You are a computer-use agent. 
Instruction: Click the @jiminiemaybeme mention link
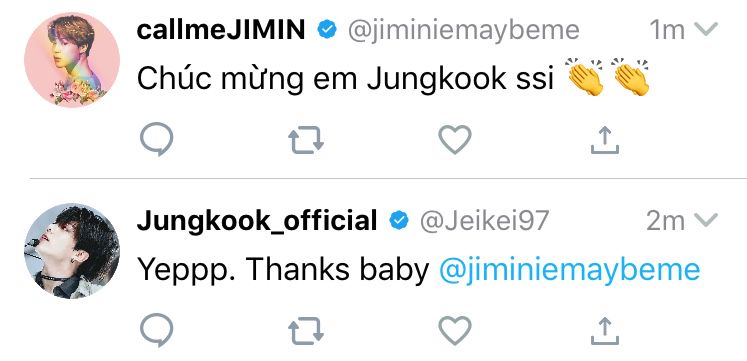tap(569, 270)
